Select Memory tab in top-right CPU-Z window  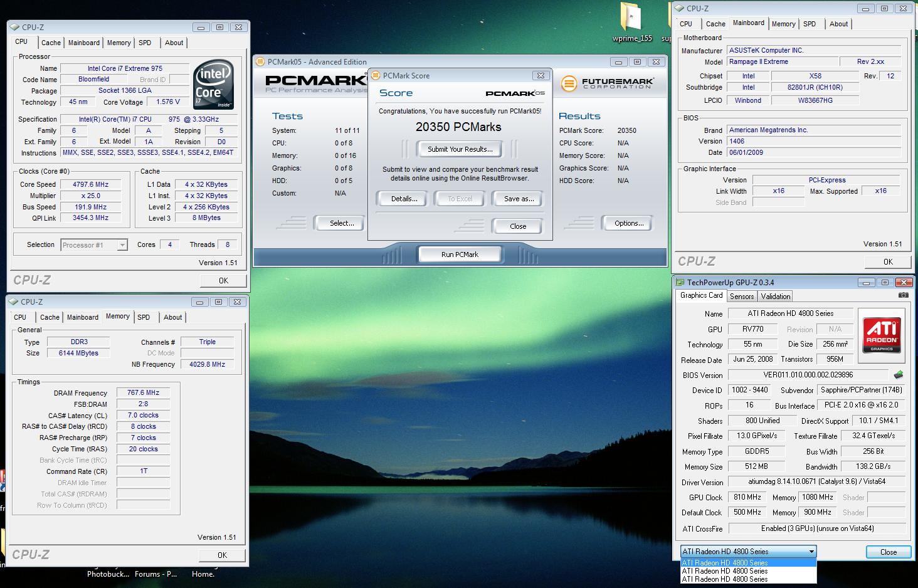click(783, 24)
